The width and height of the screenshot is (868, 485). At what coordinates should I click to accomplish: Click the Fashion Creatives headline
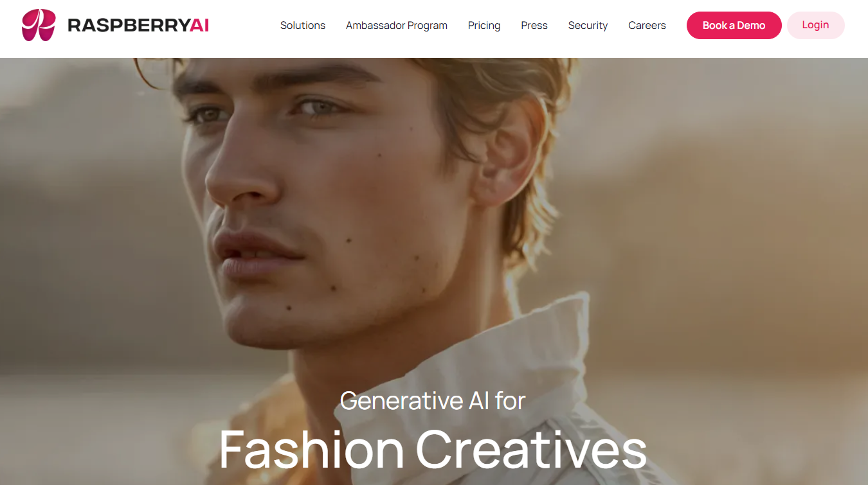click(x=433, y=450)
